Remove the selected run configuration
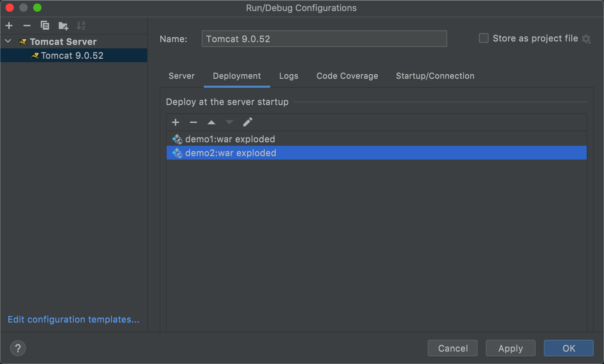The image size is (604, 364). [x=27, y=26]
